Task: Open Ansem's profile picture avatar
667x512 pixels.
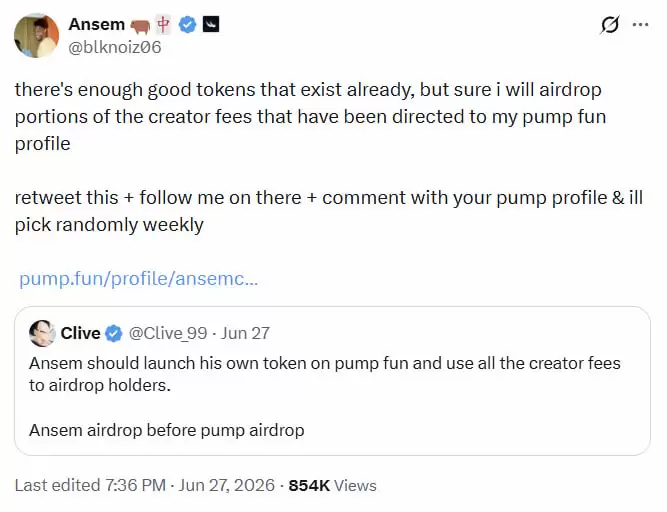Action: (37, 35)
